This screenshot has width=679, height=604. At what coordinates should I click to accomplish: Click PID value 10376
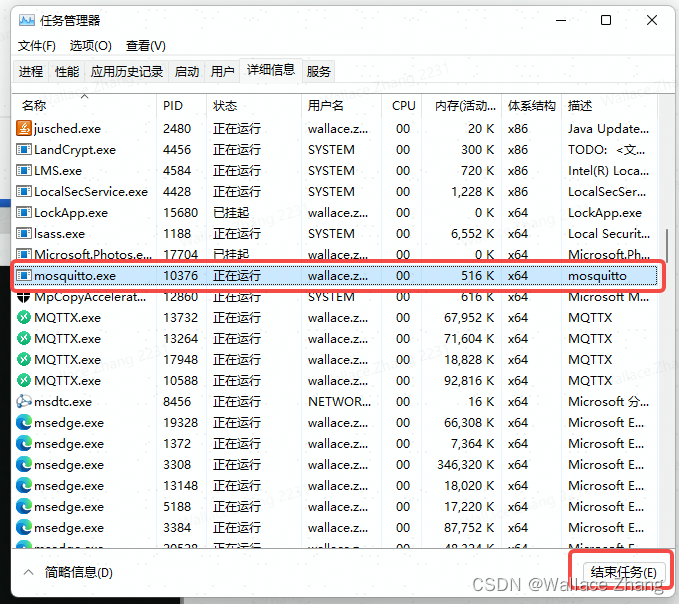(x=181, y=276)
